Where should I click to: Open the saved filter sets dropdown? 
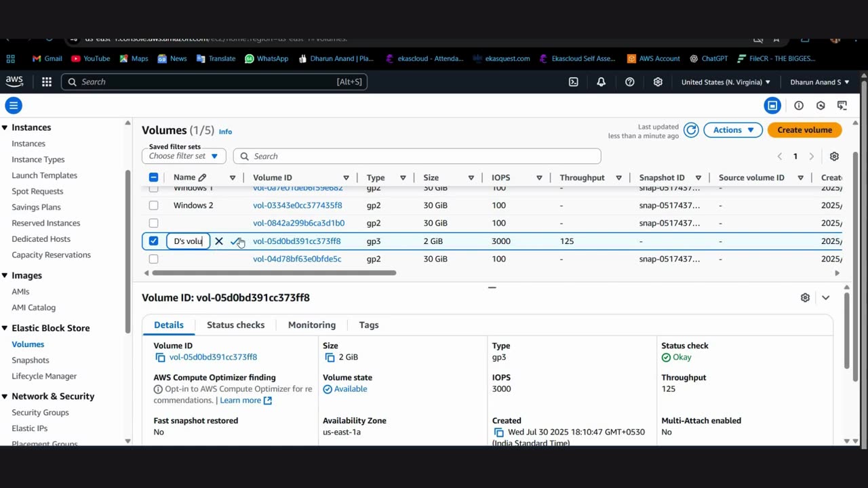pos(184,156)
